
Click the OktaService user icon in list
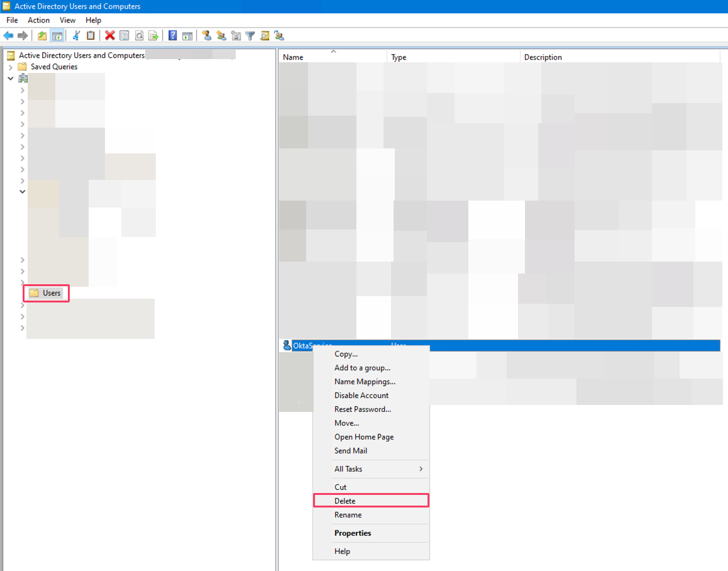[x=287, y=345]
